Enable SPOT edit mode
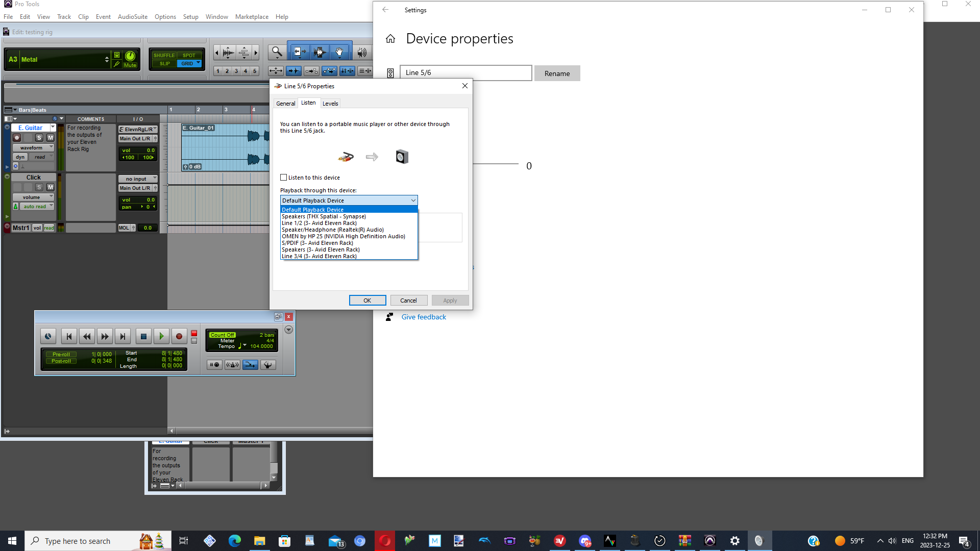Viewport: 980px width, 551px height. click(x=189, y=55)
